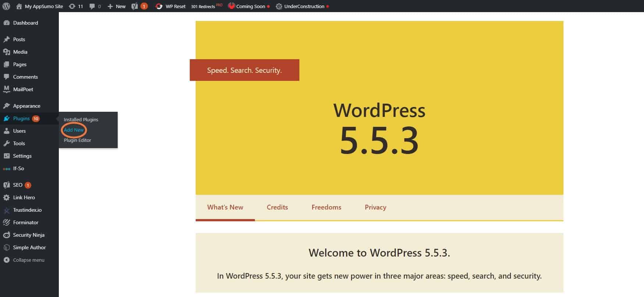The width and height of the screenshot is (644, 297).
Task: Choose Add New in Plugins submenu
Action: [x=74, y=130]
